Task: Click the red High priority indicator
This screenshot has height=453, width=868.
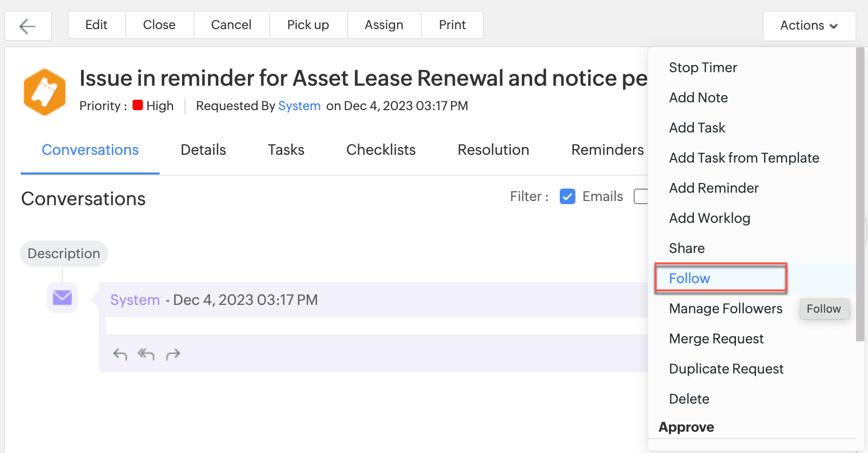Action: tap(138, 105)
